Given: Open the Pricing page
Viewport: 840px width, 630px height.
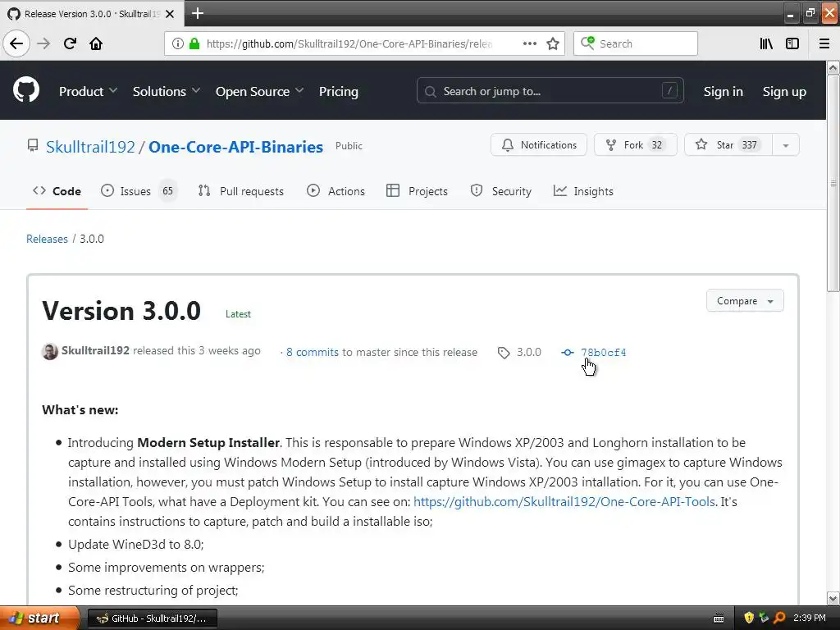Looking at the screenshot, I should coord(339,92).
